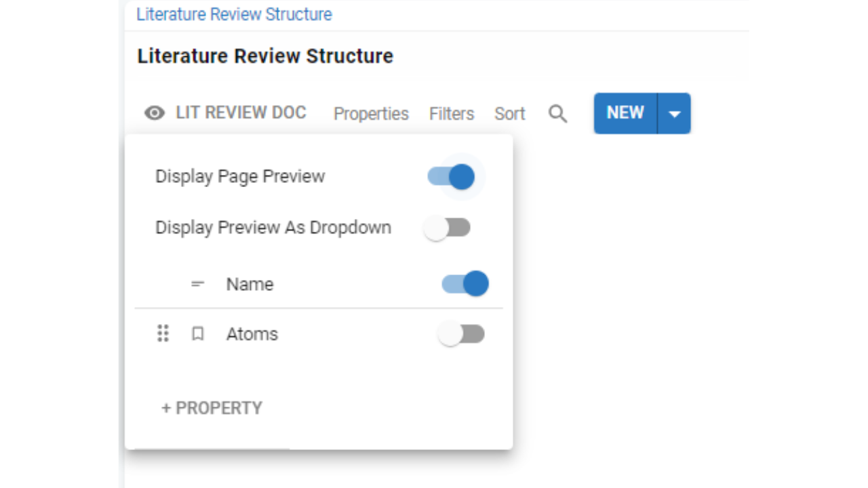Click the blue NEW button
Viewport: 868px width, 488px height.
click(x=625, y=113)
